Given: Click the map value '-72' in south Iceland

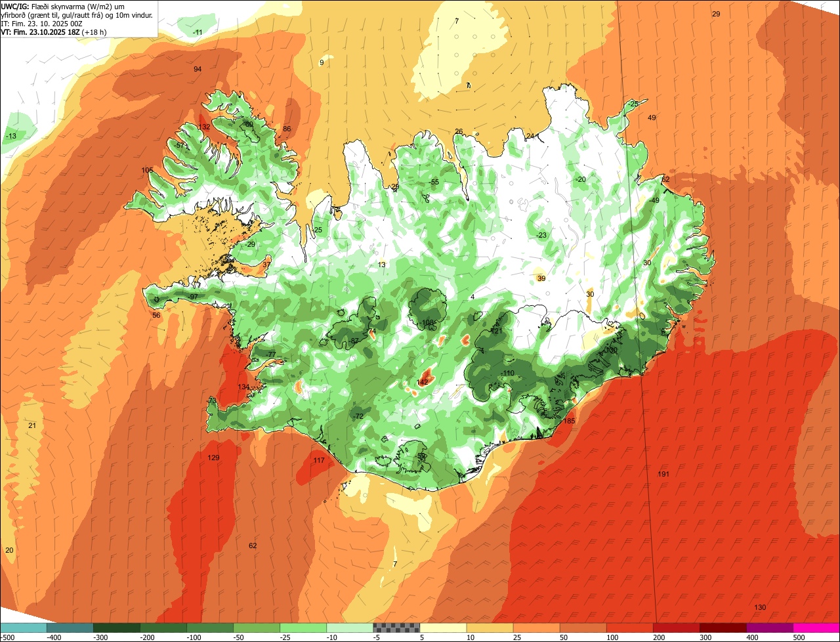Looking at the screenshot, I should [358, 416].
